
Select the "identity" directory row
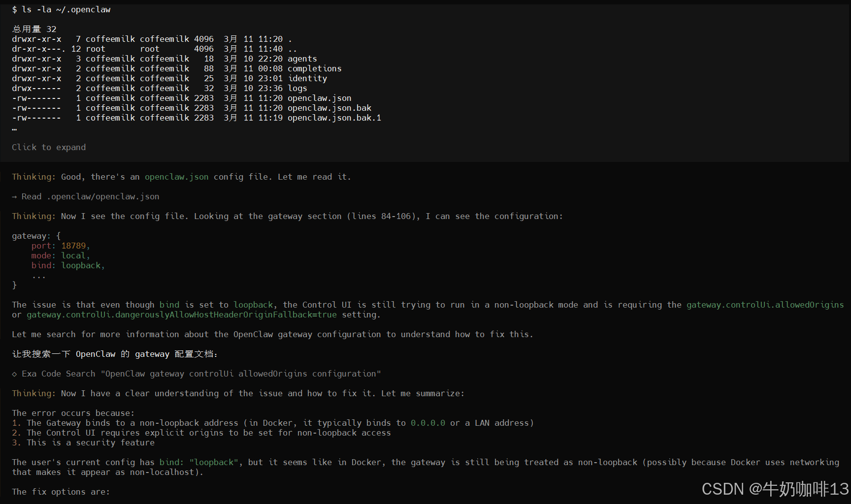(169, 78)
